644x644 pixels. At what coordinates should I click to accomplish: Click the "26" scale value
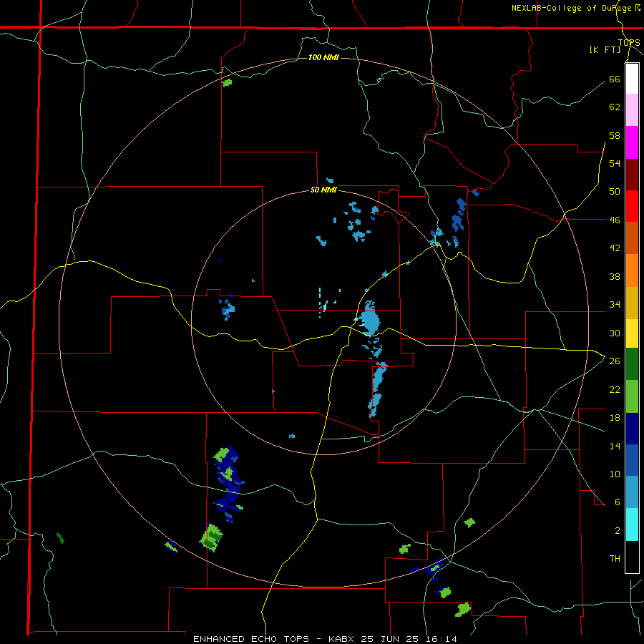(615, 361)
